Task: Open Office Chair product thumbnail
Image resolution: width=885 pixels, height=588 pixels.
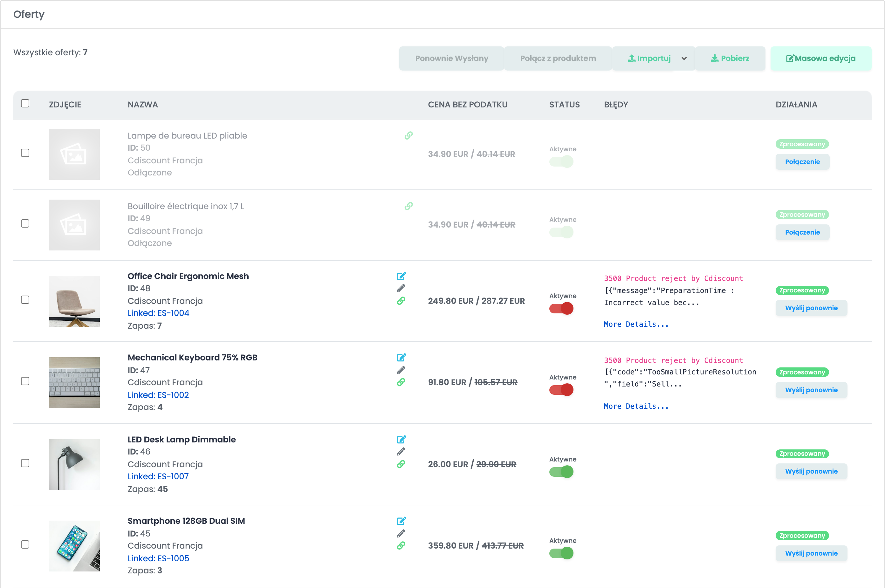Action: click(x=74, y=301)
